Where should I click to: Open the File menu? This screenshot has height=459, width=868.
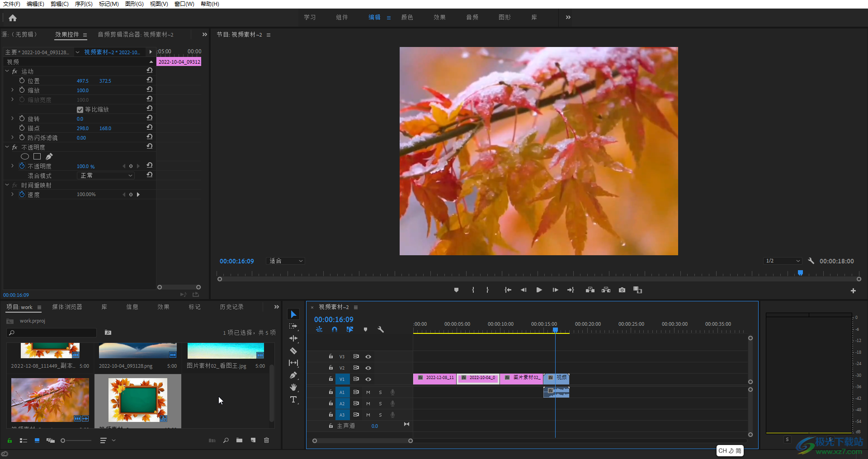(x=12, y=4)
